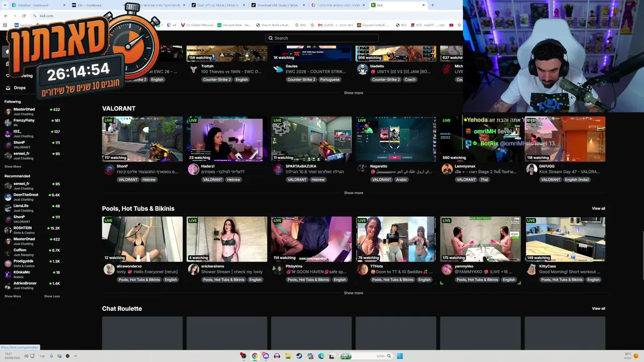Image resolution: width=644 pixels, height=362 pixels.
Task: Click the Gmail bookmark icon
Action: click(320, 25)
